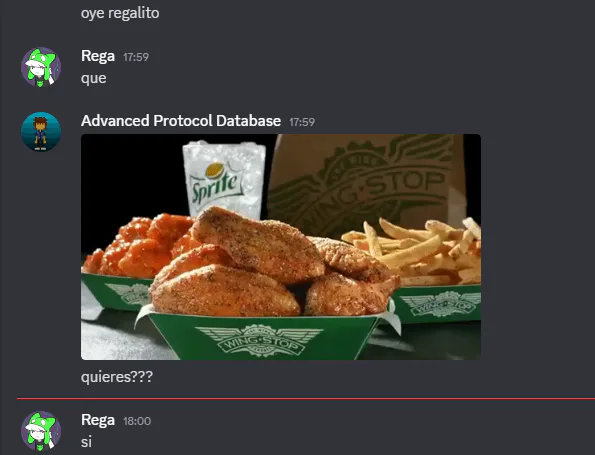The image size is (595, 455).
Task: Click the Advanced Protocol Database username
Action: pyautogui.click(x=181, y=121)
